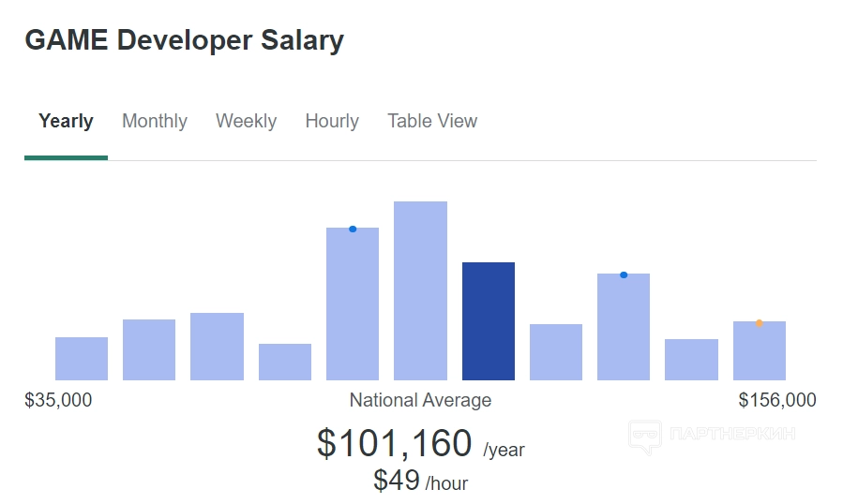Click the second bar from the left

tap(149, 349)
